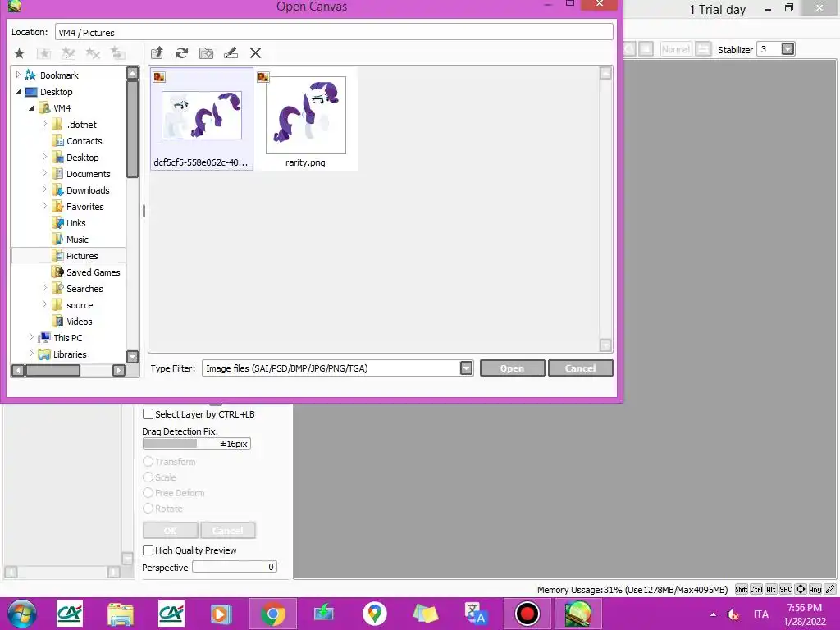Open the Windows Start button

22,614
